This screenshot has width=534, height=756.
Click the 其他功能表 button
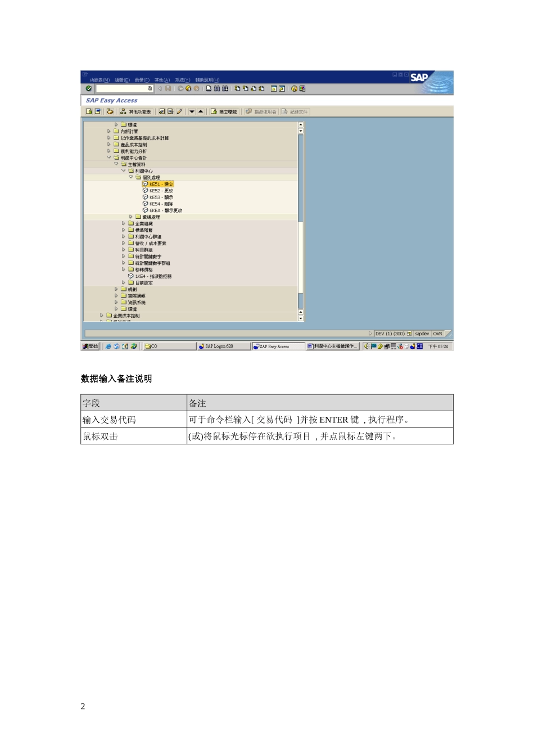pos(135,111)
